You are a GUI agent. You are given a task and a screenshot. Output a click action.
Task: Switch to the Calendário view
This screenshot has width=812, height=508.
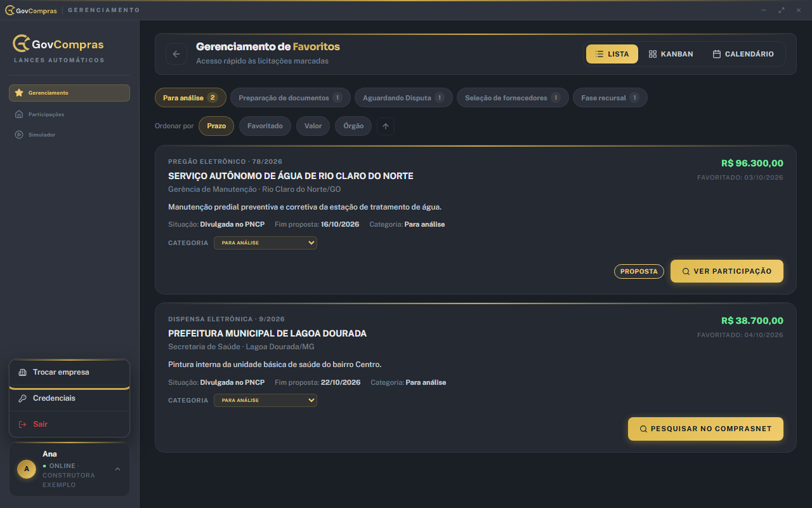[743, 54]
